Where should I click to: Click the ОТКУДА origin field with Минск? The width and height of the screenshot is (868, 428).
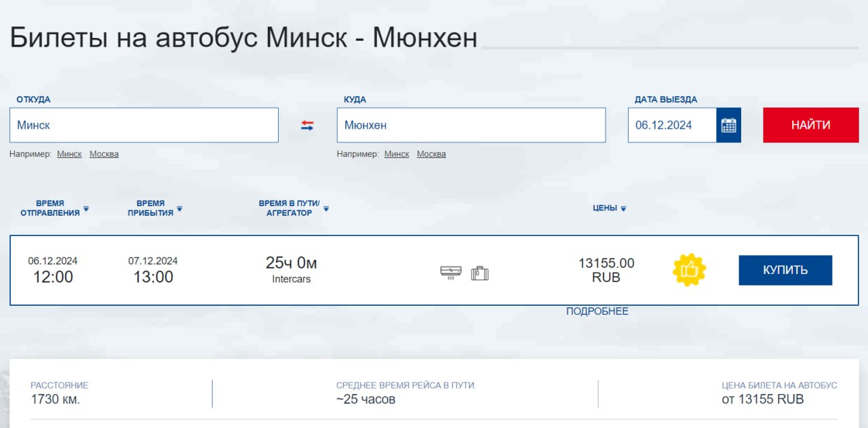[144, 125]
